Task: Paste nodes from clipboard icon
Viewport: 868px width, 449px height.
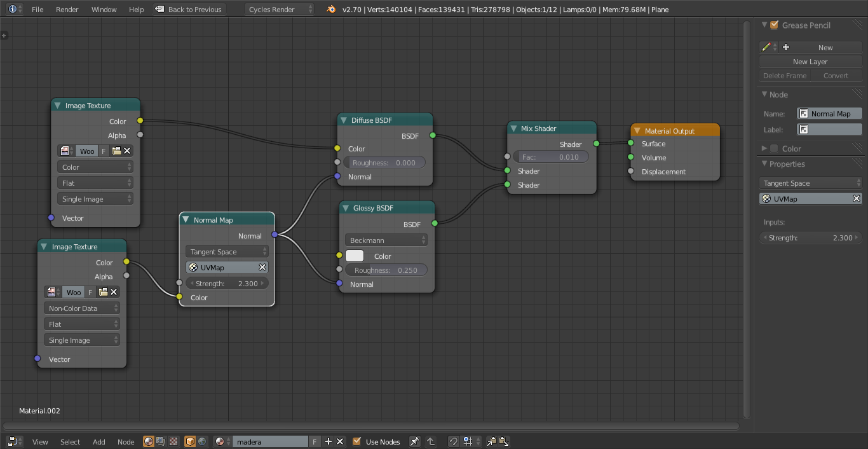Action: point(503,441)
